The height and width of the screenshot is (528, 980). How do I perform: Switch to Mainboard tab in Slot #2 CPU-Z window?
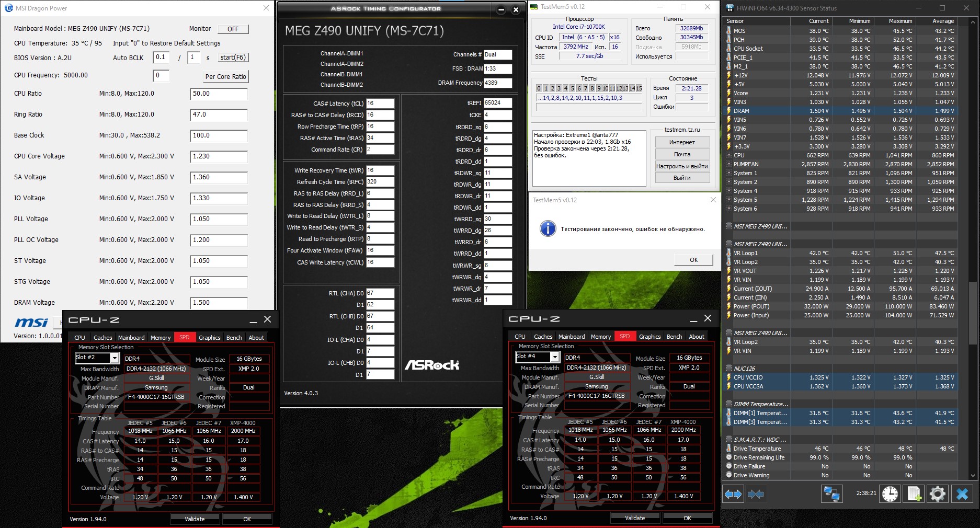[131, 338]
